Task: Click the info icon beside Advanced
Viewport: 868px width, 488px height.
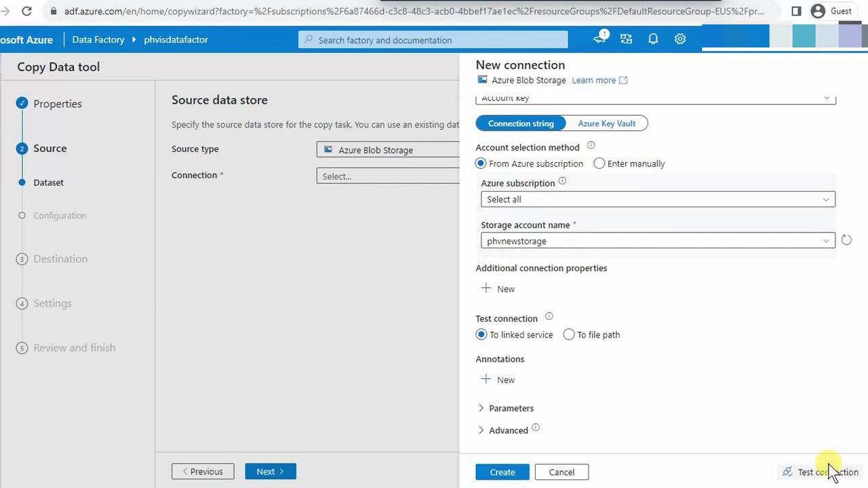Action: coord(536,428)
